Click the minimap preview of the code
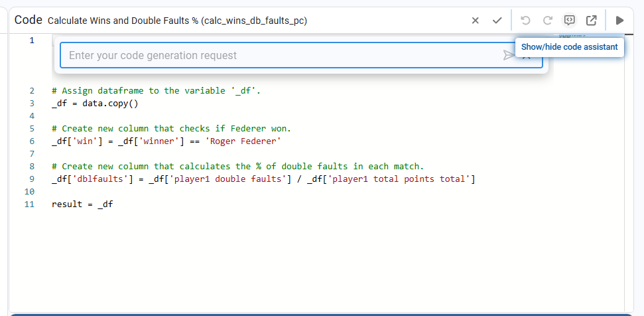Image resolution: width=644 pixels, height=316 pixels. tap(568, 36)
